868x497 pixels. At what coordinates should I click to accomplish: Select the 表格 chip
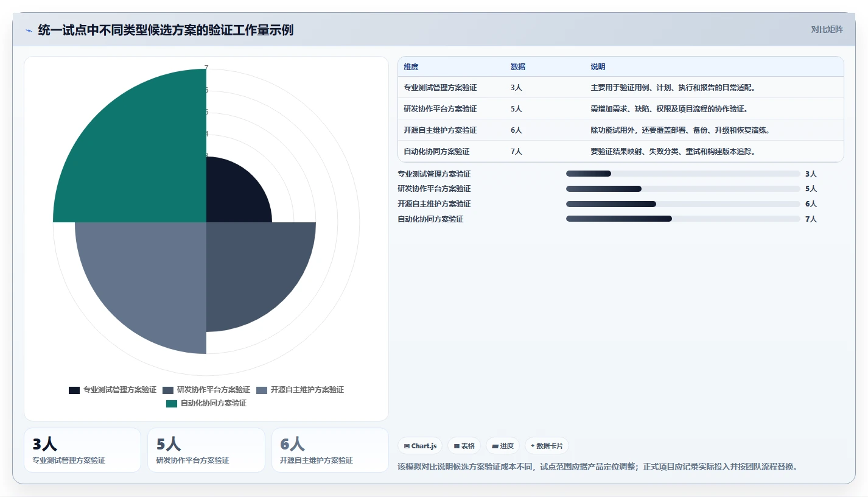pyautogui.click(x=464, y=446)
